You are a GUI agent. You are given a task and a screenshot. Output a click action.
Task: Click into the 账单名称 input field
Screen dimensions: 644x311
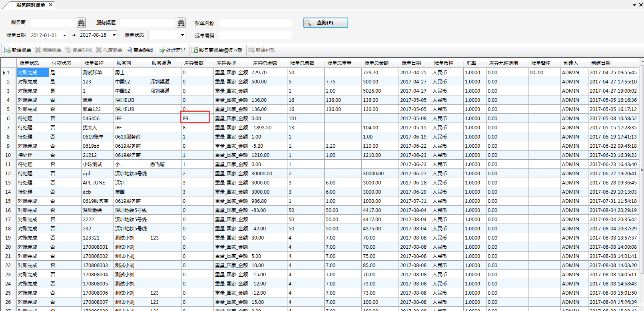(x=255, y=23)
